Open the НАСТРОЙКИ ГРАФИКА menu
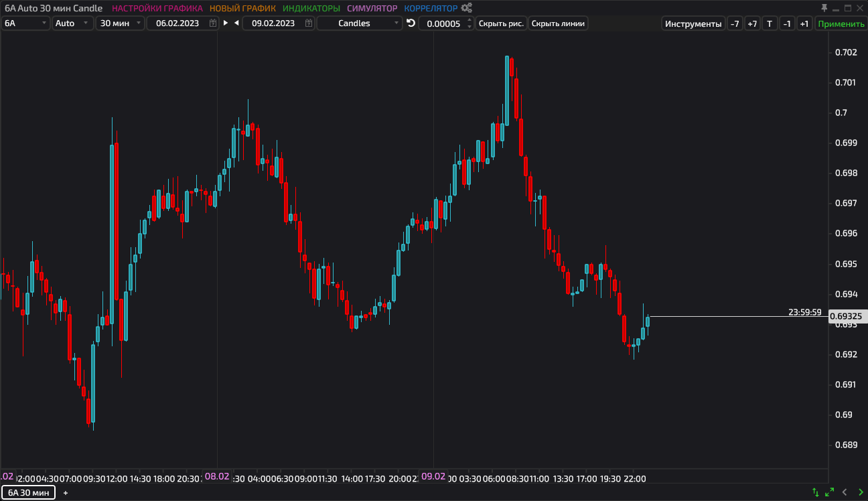This screenshot has height=501, width=868. (x=157, y=9)
